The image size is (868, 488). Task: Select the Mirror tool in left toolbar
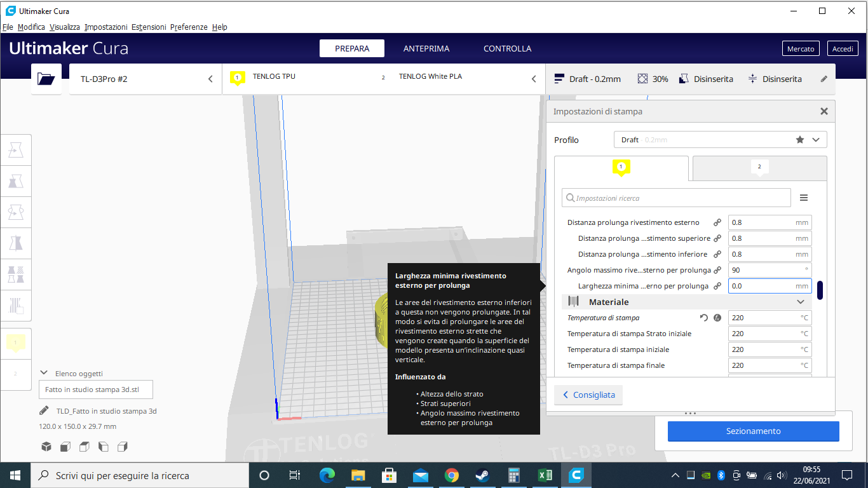pos(16,243)
